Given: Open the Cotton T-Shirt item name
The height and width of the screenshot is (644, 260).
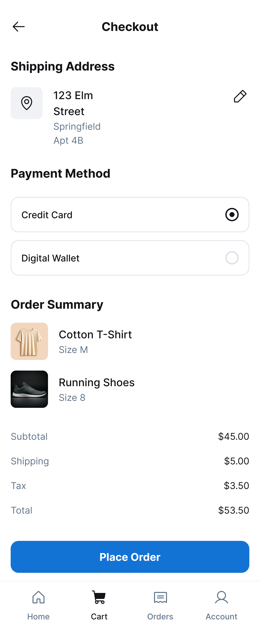Looking at the screenshot, I should (x=95, y=334).
